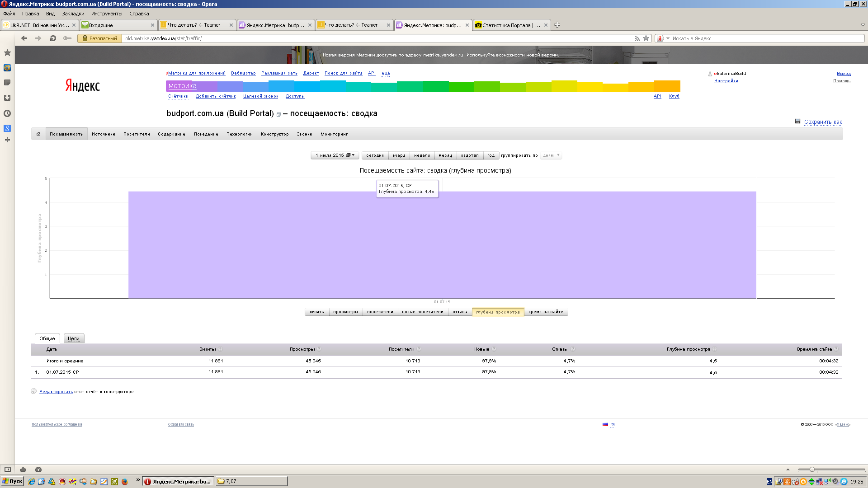Click the home icon in Metrika navigation

pos(38,134)
